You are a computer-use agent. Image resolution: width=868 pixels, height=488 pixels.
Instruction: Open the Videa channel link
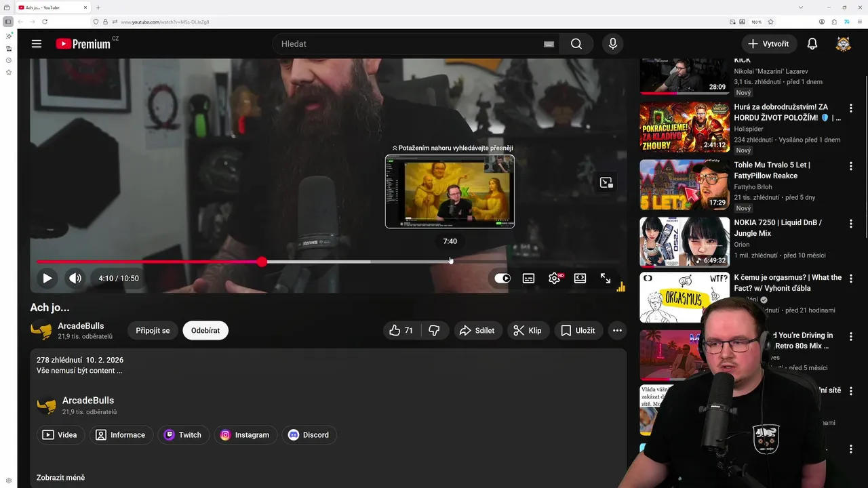[x=60, y=435]
